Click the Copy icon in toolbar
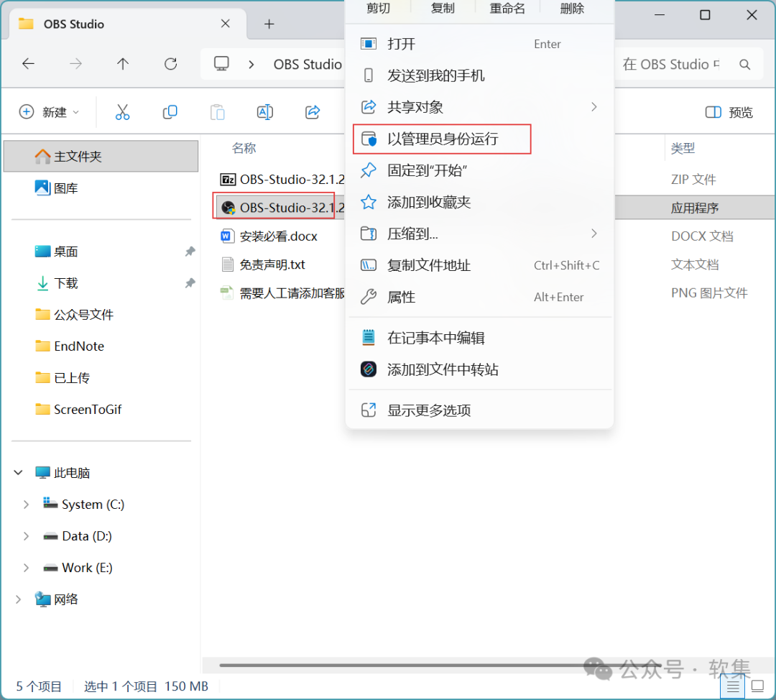 point(170,112)
